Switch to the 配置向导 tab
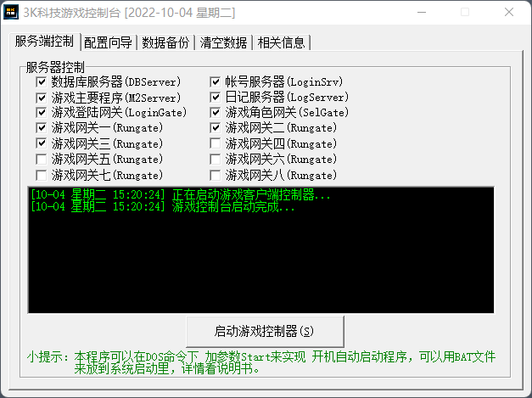Viewport: 532px width, 398px height. pos(109,42)
